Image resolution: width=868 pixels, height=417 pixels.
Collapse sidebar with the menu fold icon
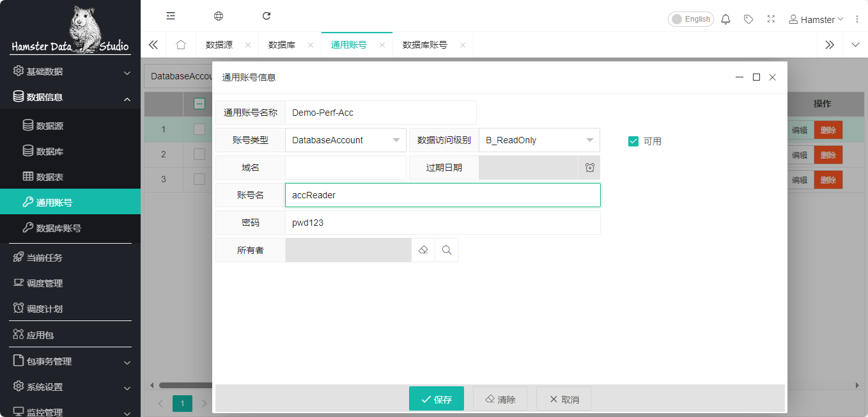pyautogui.click(x=171, y=16)
